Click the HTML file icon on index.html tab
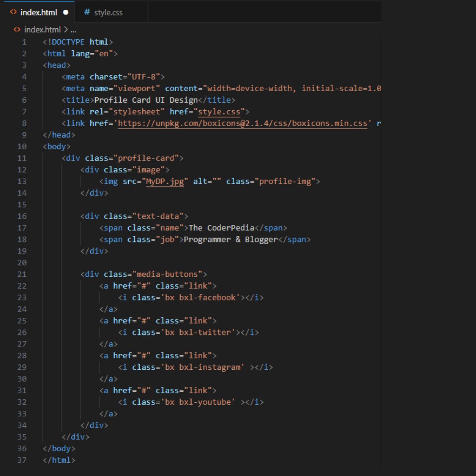476x476 pixels. [13, 12]
